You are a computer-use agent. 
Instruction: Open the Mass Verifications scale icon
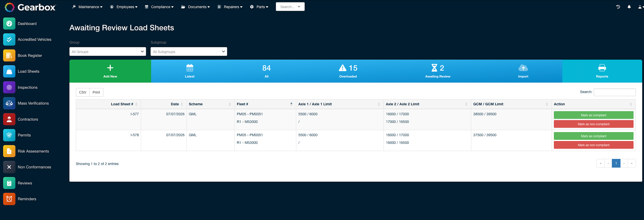(9, 103)
